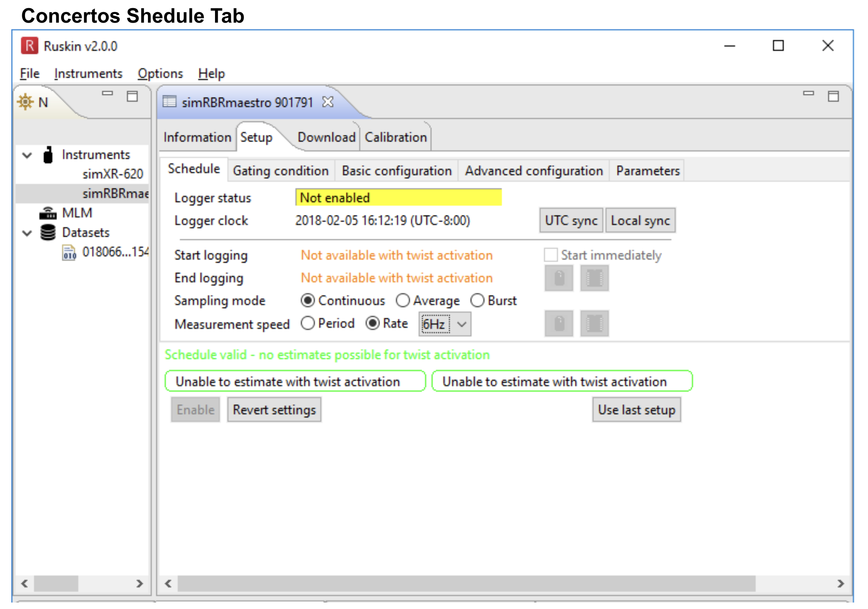The height and width of the screenshot is (609, 868).
Task: Open the Help menu
Action: 211,73
